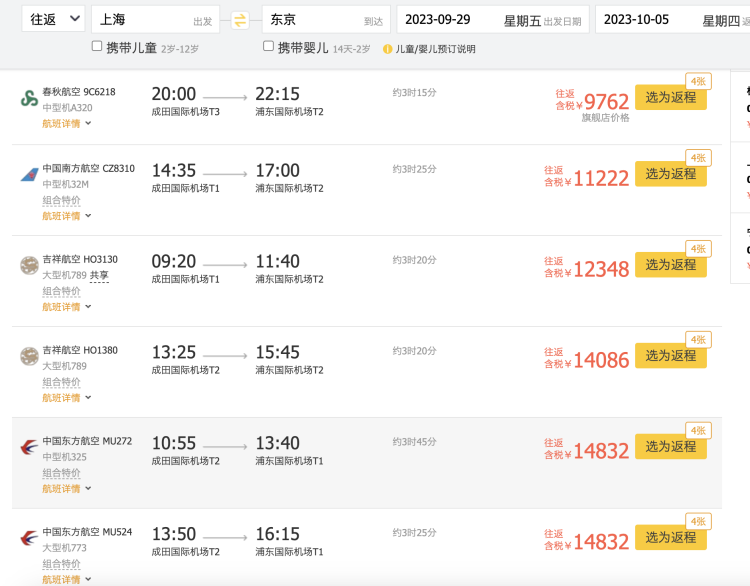Click departure time 20:00 of 9C6218

(x=174, y=94)
